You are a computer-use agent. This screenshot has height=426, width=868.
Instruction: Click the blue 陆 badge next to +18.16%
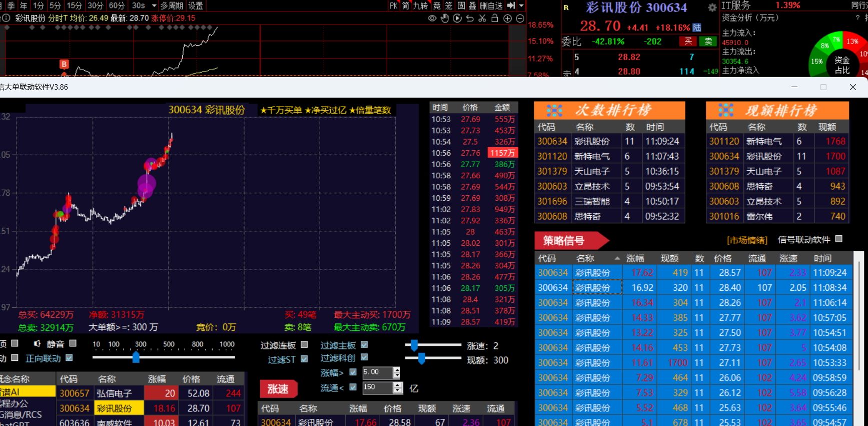pos(697,28)
